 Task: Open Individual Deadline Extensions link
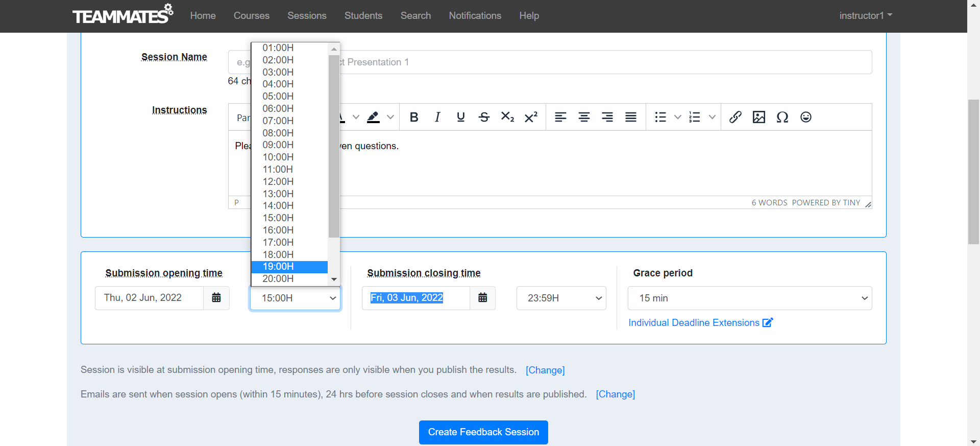[694, 322]
